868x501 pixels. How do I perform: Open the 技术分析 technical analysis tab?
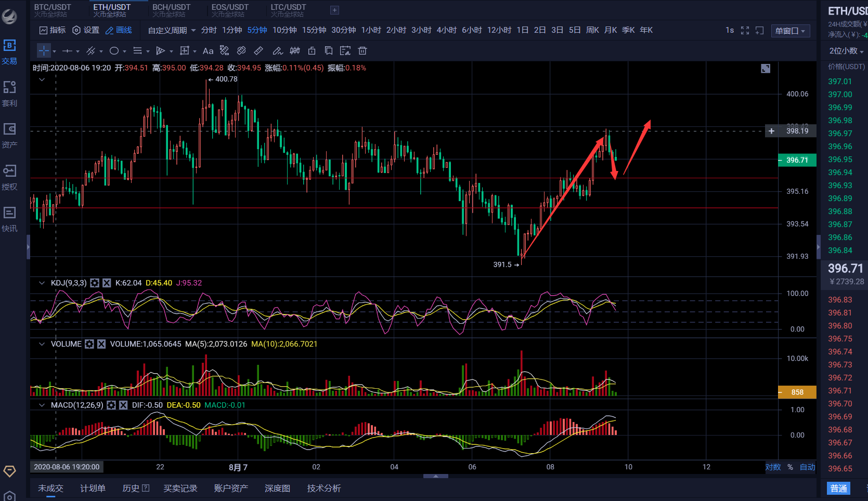tap(323, 489)
